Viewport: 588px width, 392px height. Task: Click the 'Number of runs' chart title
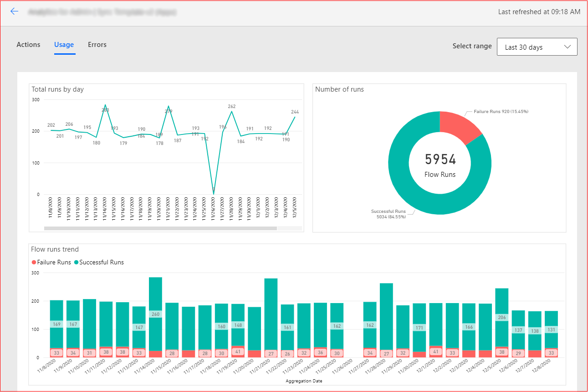coord(340,89)
